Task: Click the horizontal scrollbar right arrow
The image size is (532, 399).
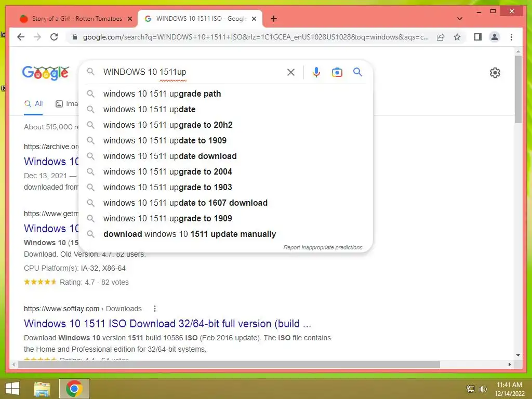Action: click(509, 364)
